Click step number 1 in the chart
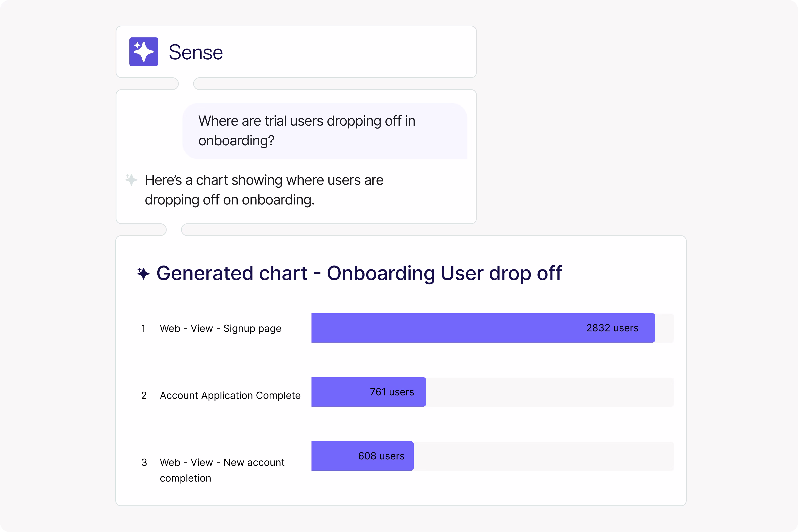Image resolution: width=798 pixels, height=532 pixels. click(144, 328)
